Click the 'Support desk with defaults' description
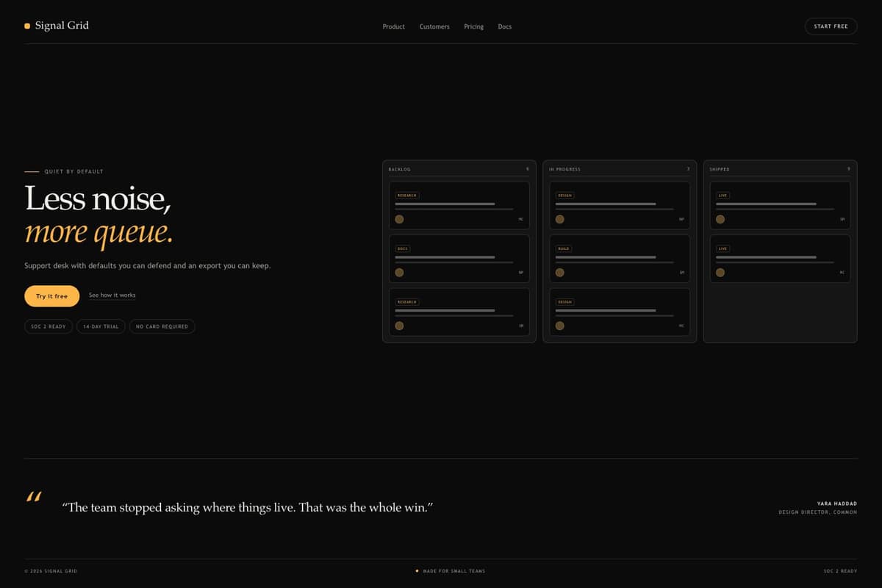Image resolution: width=882 pixels, height=588 pixels. click(148, 265)
